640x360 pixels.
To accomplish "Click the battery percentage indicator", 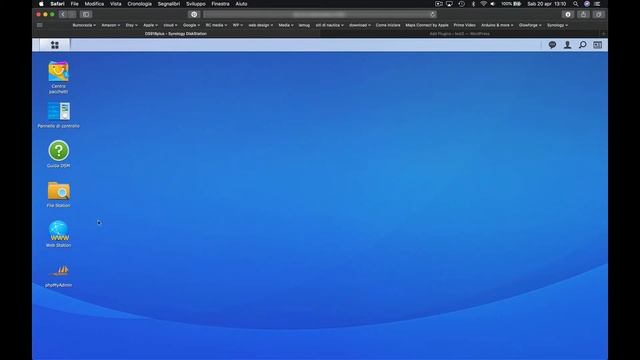I will tap(511, 4).
